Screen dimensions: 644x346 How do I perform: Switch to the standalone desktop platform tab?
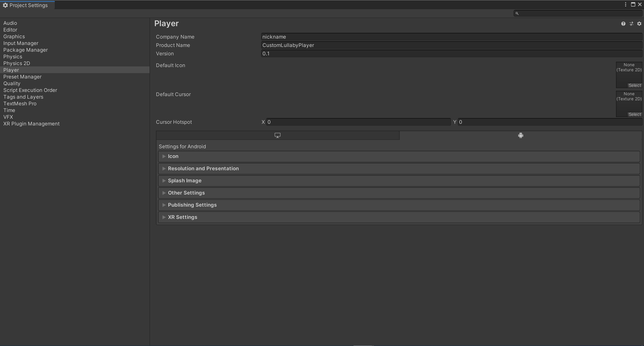[x=278, y=135]
